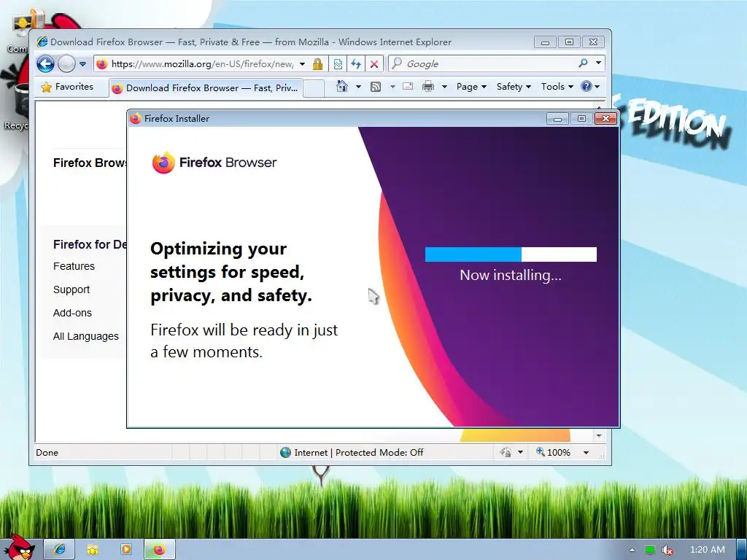Open the search provider dropdown
747x560 pixels.
(598, 63)
